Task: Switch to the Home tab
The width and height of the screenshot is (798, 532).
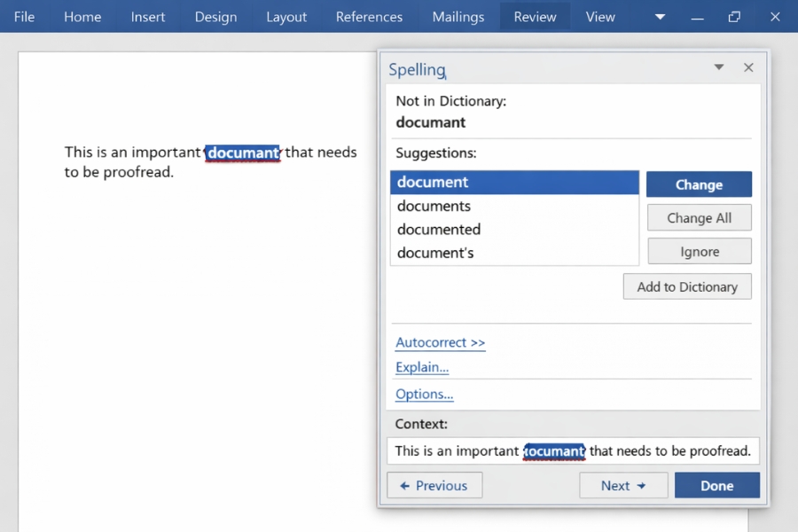Action: click(82, 17)
